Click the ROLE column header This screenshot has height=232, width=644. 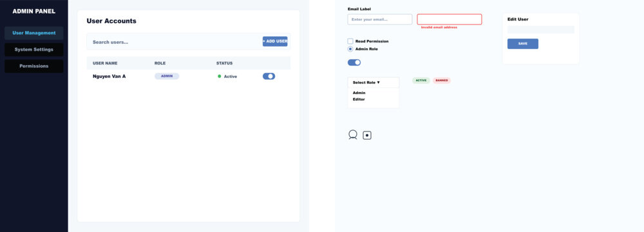160,63
